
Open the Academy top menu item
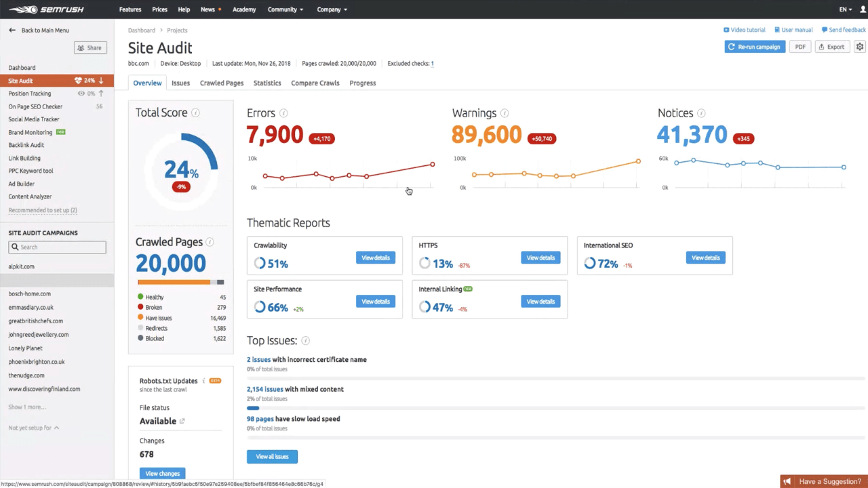click(x=244, y=9)
